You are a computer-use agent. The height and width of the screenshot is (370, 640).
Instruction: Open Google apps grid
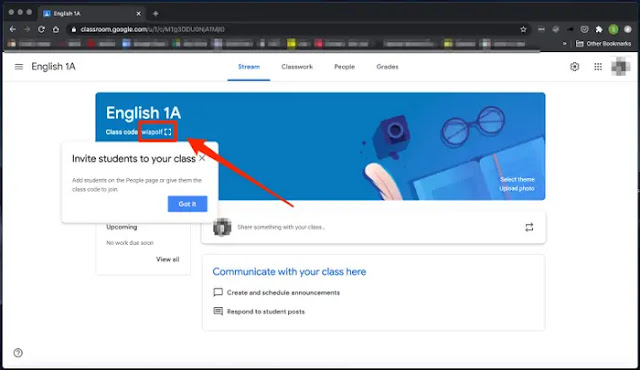[x=598, y=66]
